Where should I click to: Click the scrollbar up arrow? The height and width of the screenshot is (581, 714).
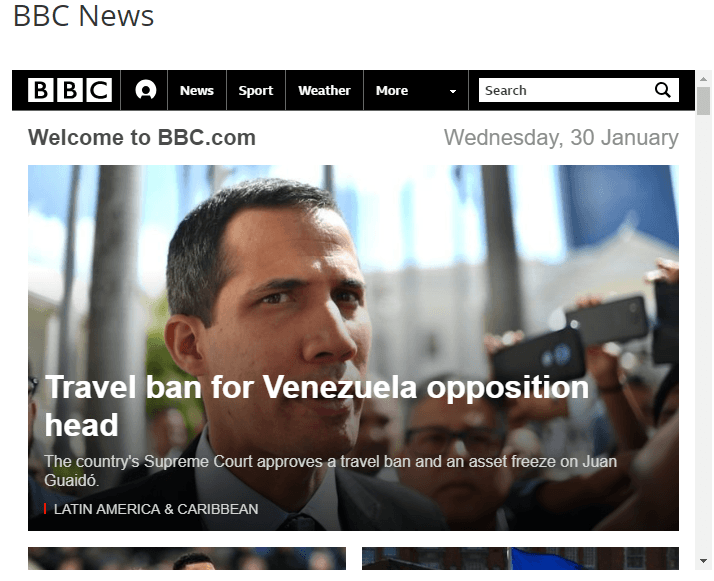tap(704, 79)
